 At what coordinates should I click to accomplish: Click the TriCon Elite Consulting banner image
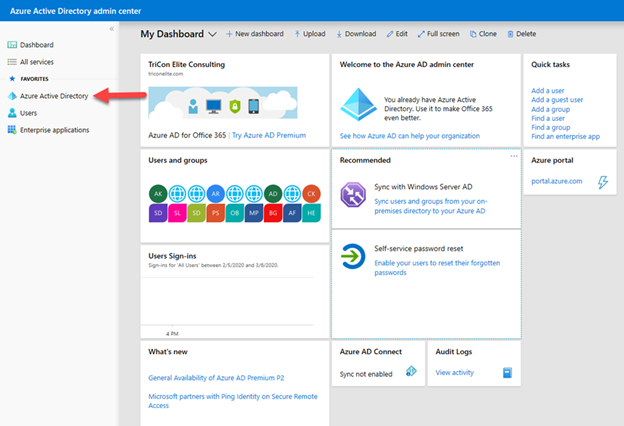click(223, 103)
